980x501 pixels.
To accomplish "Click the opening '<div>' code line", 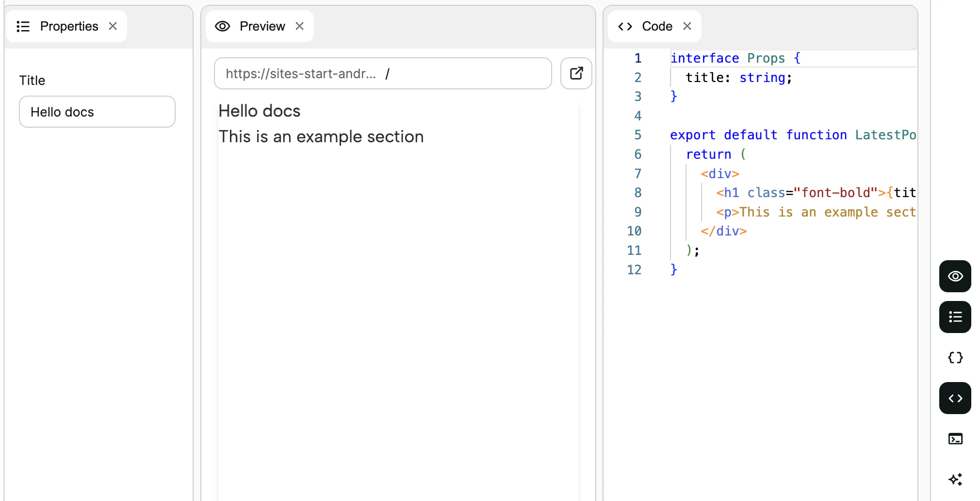I will (719, 174).
